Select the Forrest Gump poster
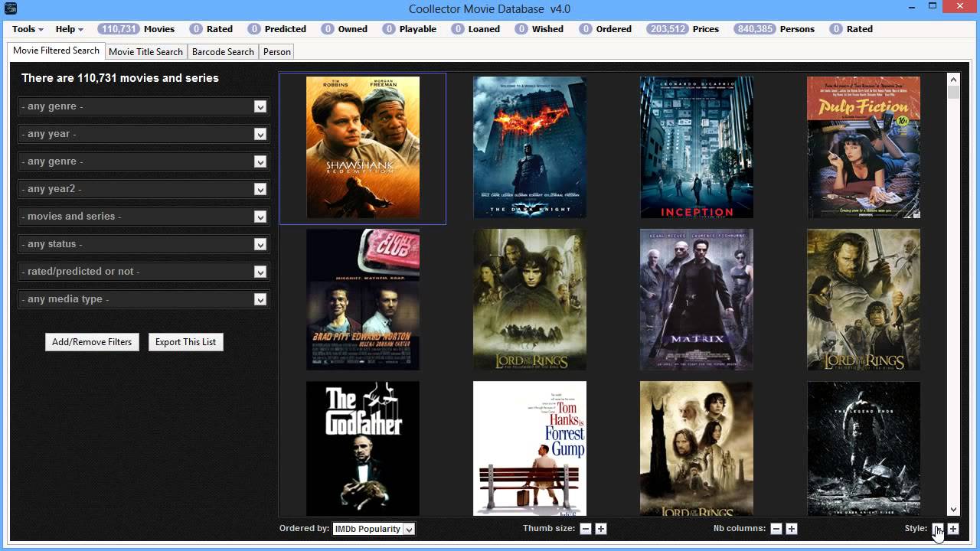 530,448
